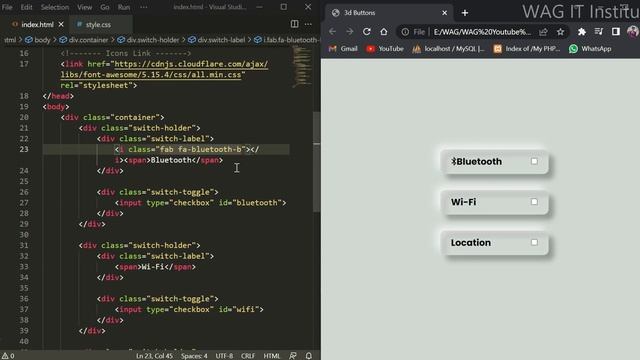Switch to the index.html editor tab

(x=37, y=24)
